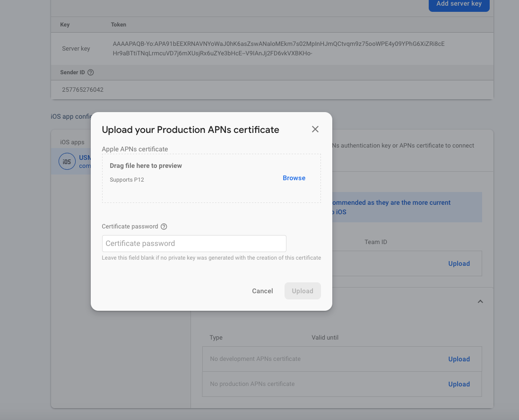Click the Add server key button

click(x=458, y=4)
